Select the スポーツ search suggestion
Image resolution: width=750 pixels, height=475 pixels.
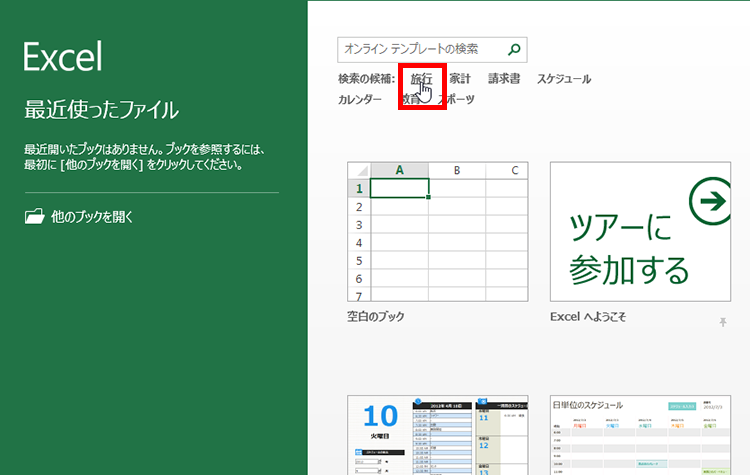pyautogui.click(x=456, y=99)
